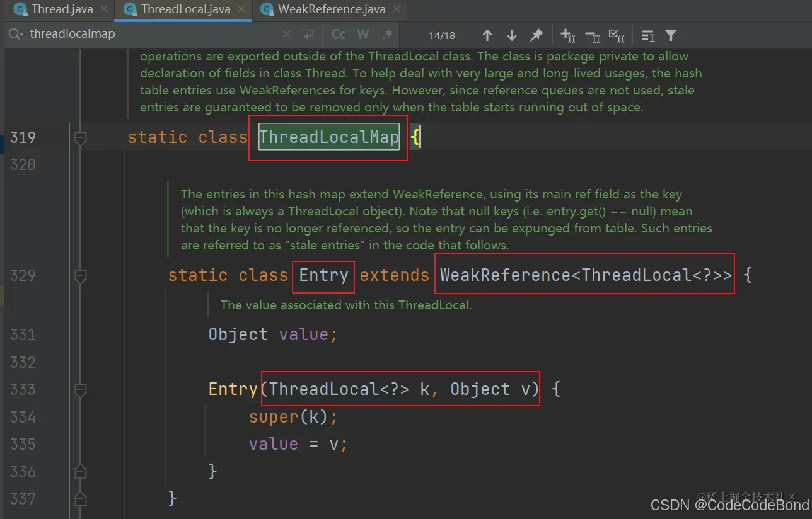The image size is (812, 519).
Task: Toggle Match Case (Cc) option
Action: pos(339,35)
